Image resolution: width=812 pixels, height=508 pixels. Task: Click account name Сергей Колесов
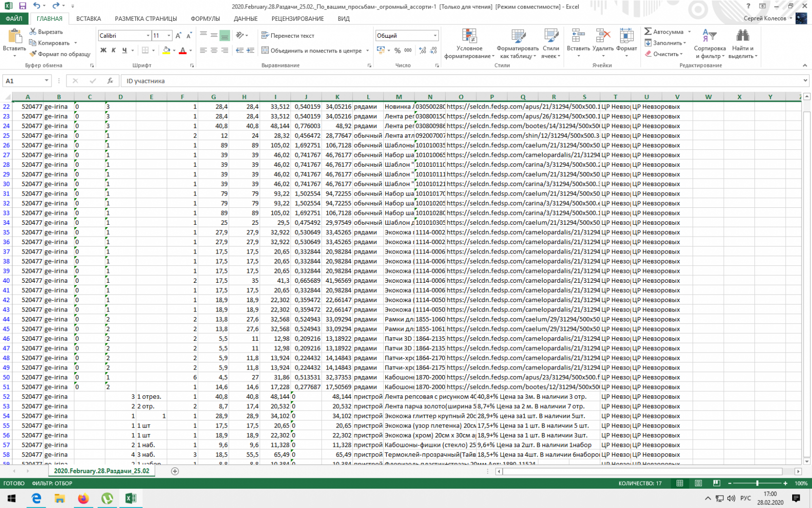coord(765,18)
